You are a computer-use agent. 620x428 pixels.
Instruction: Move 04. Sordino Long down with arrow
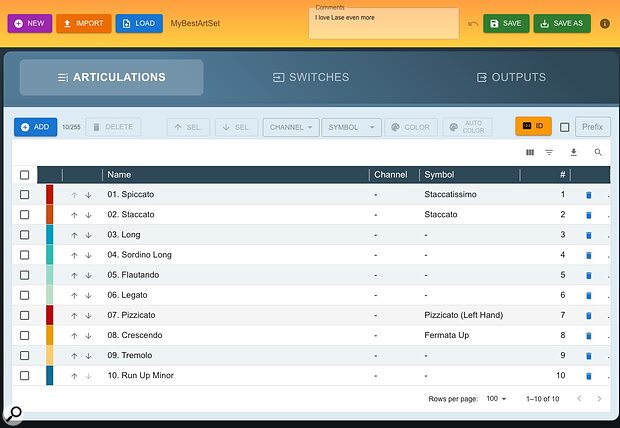point(88,255)
